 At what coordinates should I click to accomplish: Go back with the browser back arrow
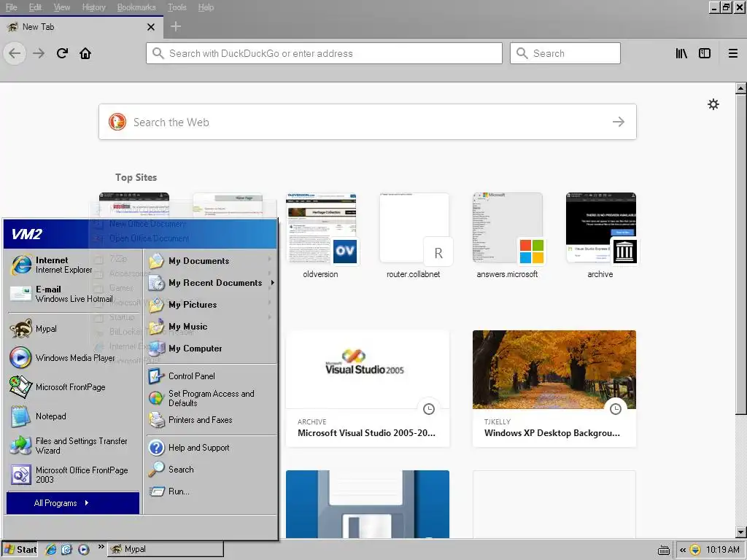coord(15,53)
